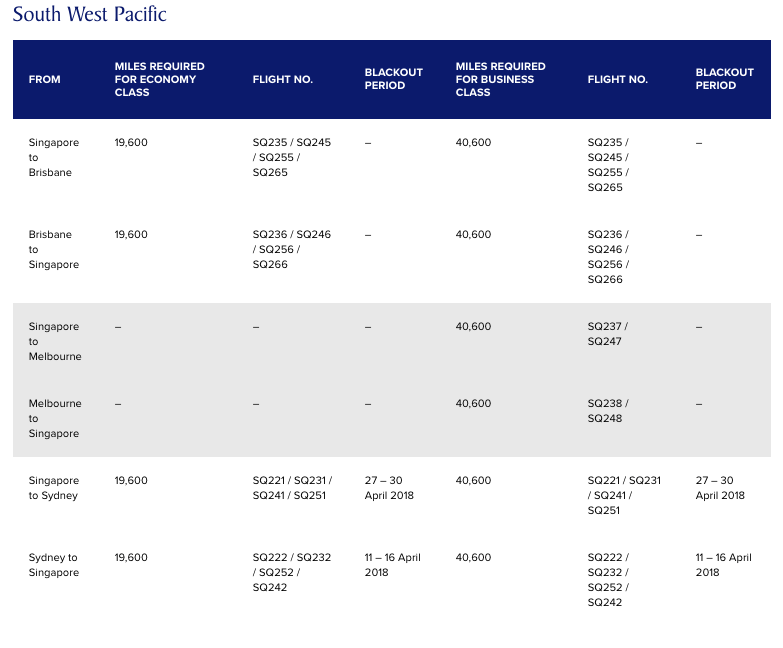The width and height of the screenshot is (783, 648).
Task: Select the Melbourne to Singapore route cell
Action: point(55,418)
